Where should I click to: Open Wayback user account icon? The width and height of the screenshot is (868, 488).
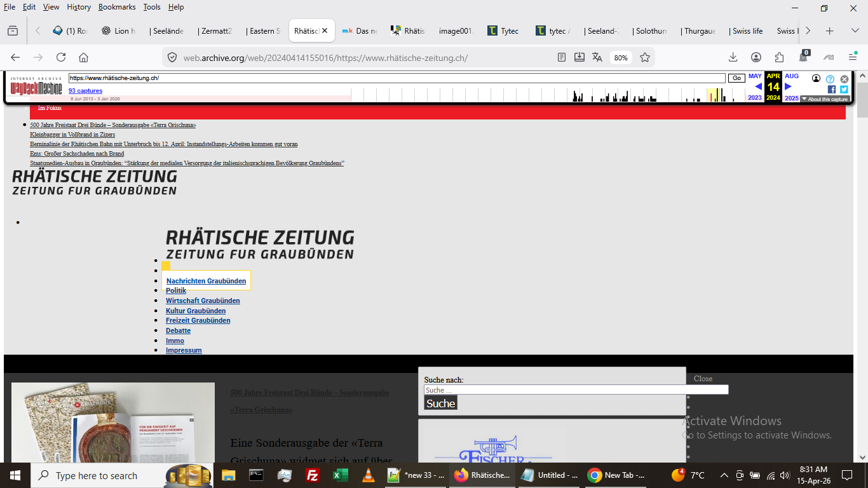tap(816, 78)
